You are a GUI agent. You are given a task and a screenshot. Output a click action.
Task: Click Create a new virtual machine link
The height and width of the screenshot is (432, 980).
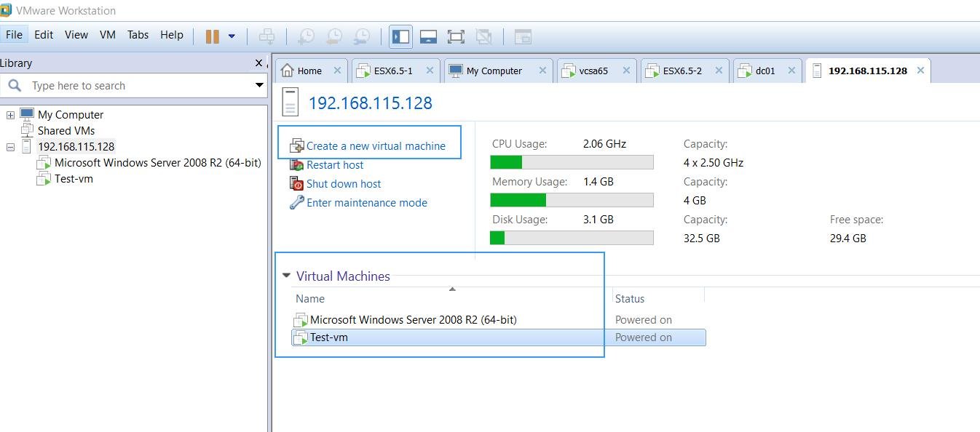tap(376, 145)
